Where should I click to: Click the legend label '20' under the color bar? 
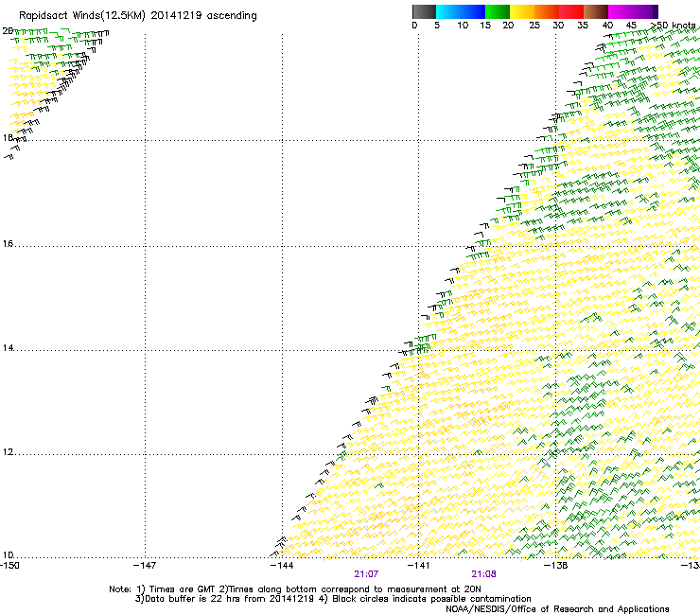coord(508,26)
